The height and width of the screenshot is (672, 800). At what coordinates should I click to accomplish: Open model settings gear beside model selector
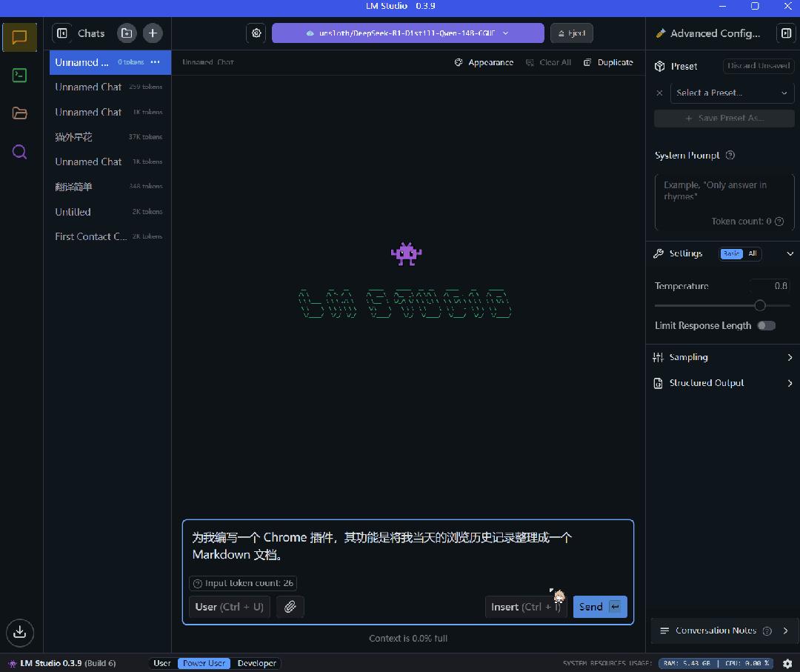point(256,33)
